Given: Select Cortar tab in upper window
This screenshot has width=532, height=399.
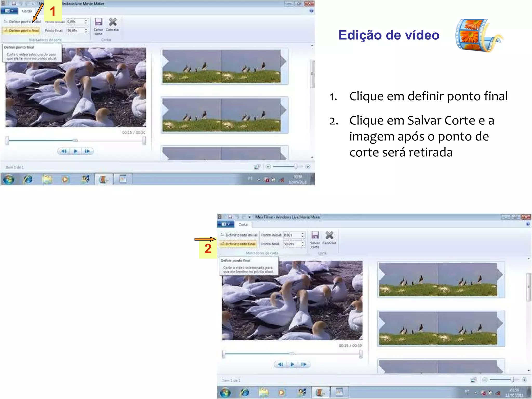Looking at the screenshot, I should [27, 11].
